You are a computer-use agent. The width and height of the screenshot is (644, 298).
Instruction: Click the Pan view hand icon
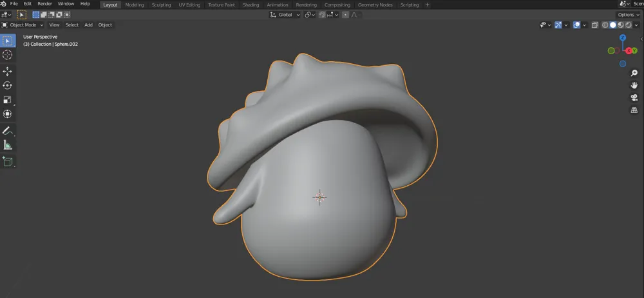coord(634,86)
